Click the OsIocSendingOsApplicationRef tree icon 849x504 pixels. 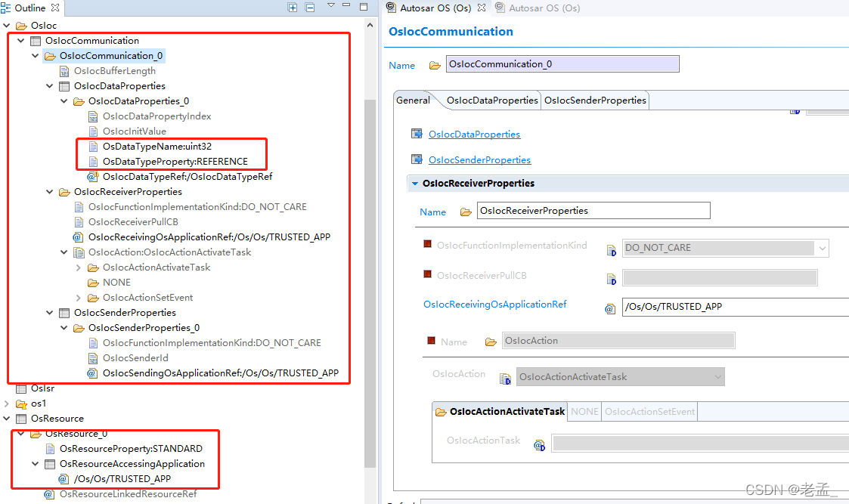[x=92, y=373]
